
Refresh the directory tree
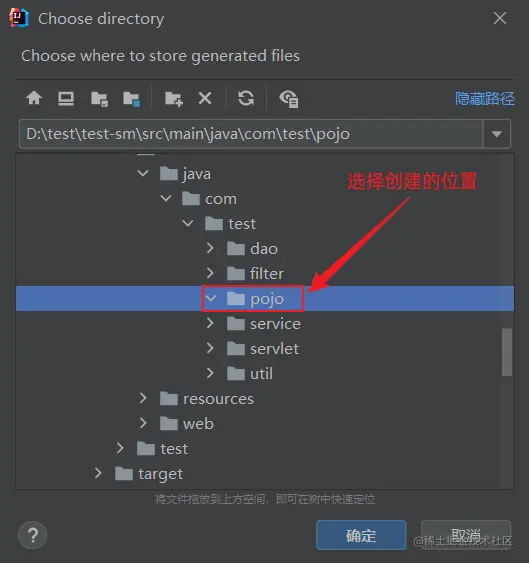tap(246, 98)
